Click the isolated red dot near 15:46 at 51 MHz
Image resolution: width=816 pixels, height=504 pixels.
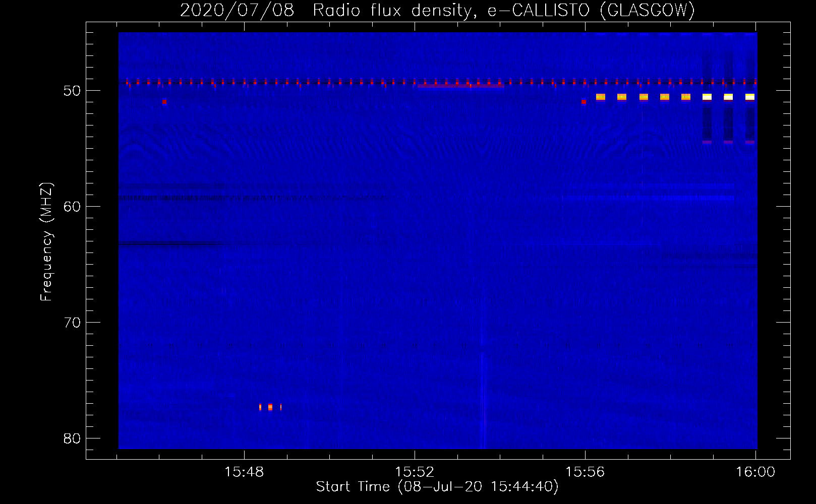click(164, 102)
